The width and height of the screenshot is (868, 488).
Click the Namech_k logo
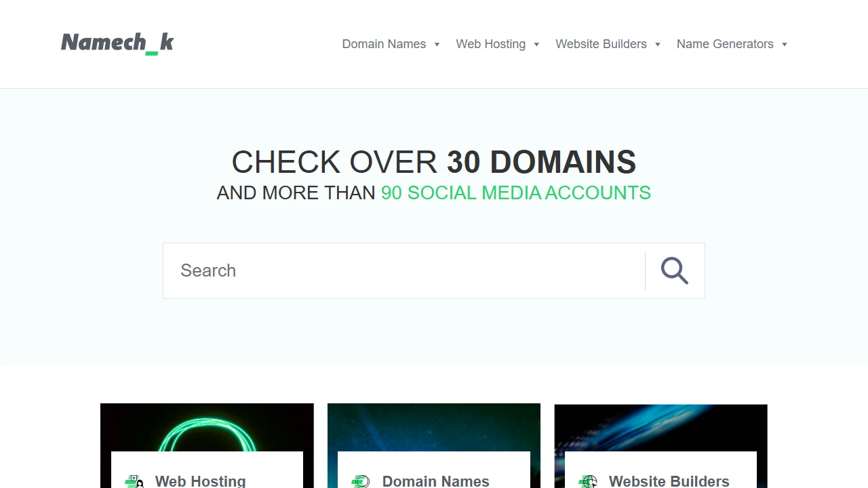(x=117, y=43)
